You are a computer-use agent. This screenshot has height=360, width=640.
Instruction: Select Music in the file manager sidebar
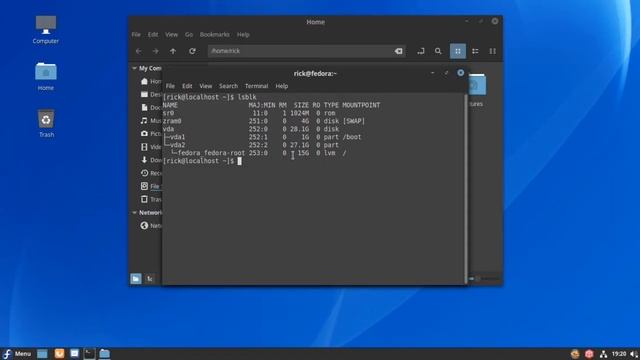151,120
